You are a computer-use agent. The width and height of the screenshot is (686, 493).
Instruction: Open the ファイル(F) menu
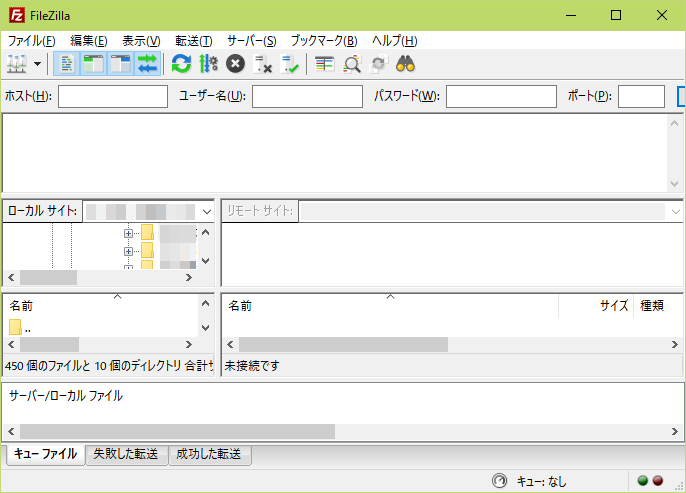32,41
